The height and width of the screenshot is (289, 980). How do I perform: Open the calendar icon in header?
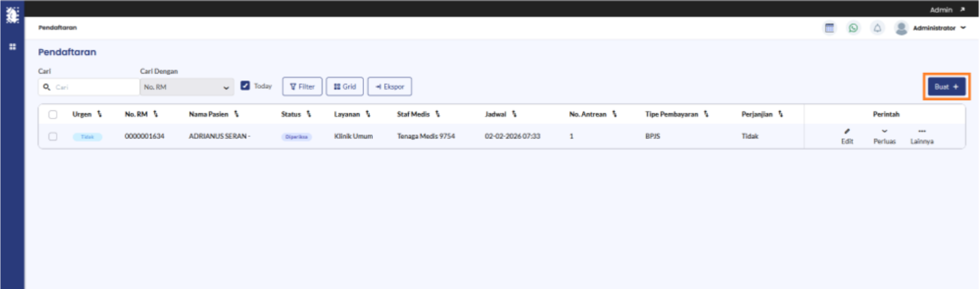click(829, 28)
